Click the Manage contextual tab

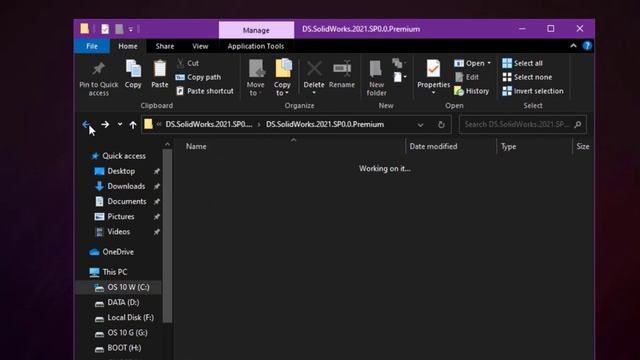[256, 30]
